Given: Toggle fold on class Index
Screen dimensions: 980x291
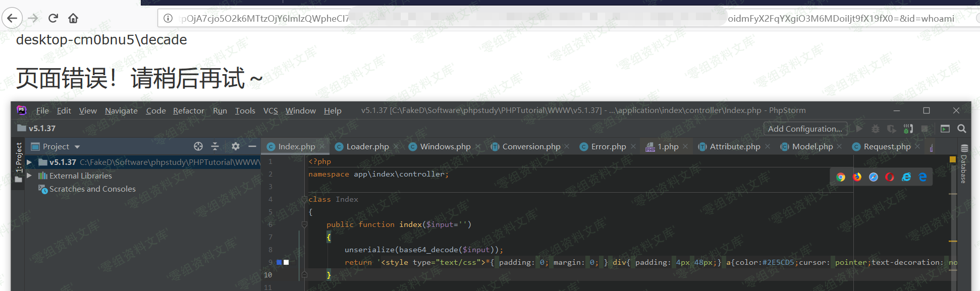Looking at the screenshot, I should pos(304,199).
